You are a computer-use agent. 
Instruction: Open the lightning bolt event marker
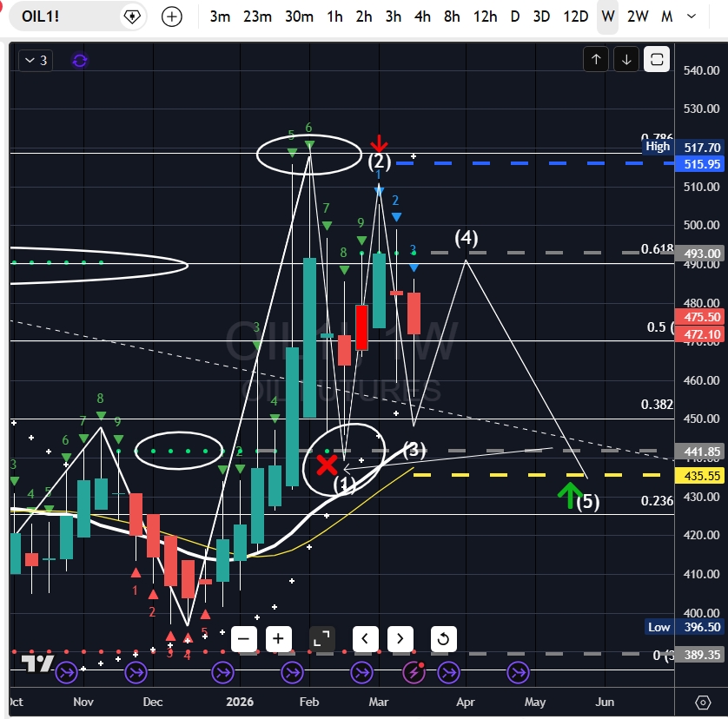(414, 672)
